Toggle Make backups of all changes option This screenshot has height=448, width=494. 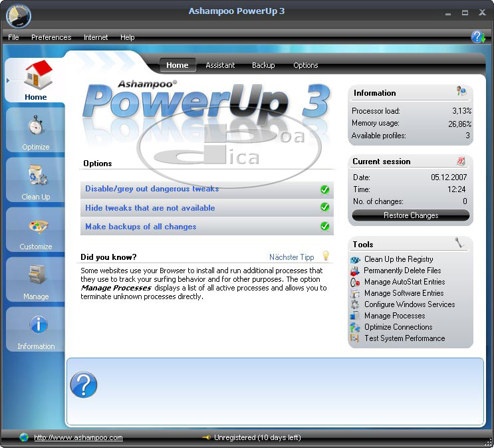(324, 227)
